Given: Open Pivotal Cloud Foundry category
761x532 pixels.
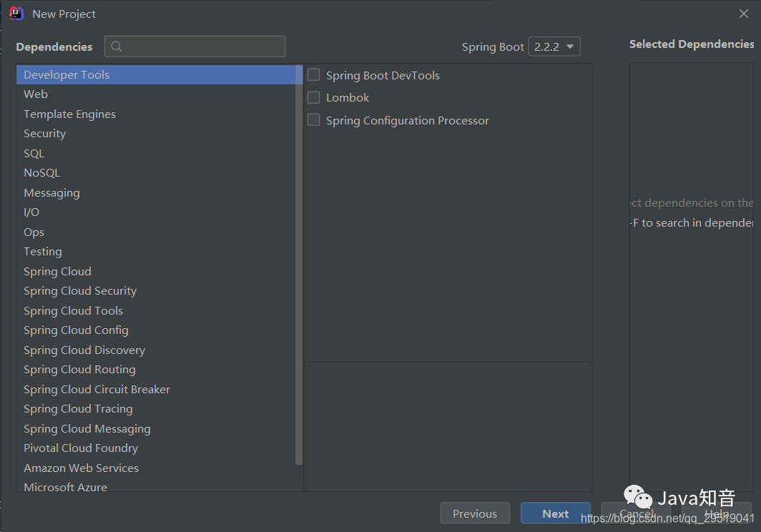Looking at the screenshot, I should (156, 448).
